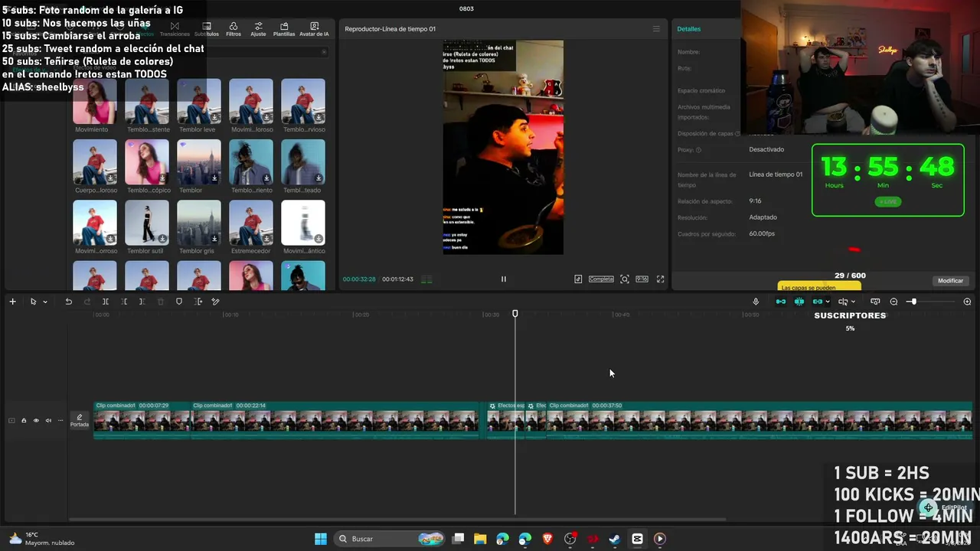Click the add track plus icon in timeline toolbar

click(12, 302)
